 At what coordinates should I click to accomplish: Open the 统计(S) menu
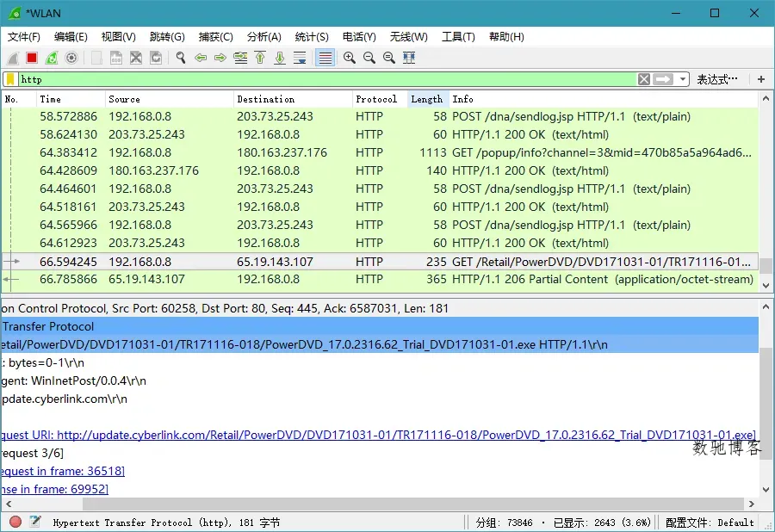(x=312, y=37)
